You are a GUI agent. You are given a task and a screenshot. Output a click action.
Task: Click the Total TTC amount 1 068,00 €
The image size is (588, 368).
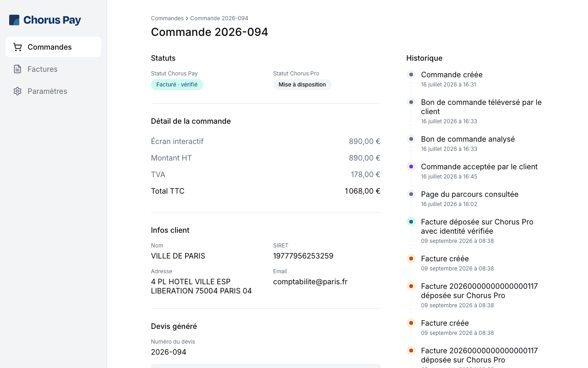coord(362,191)
